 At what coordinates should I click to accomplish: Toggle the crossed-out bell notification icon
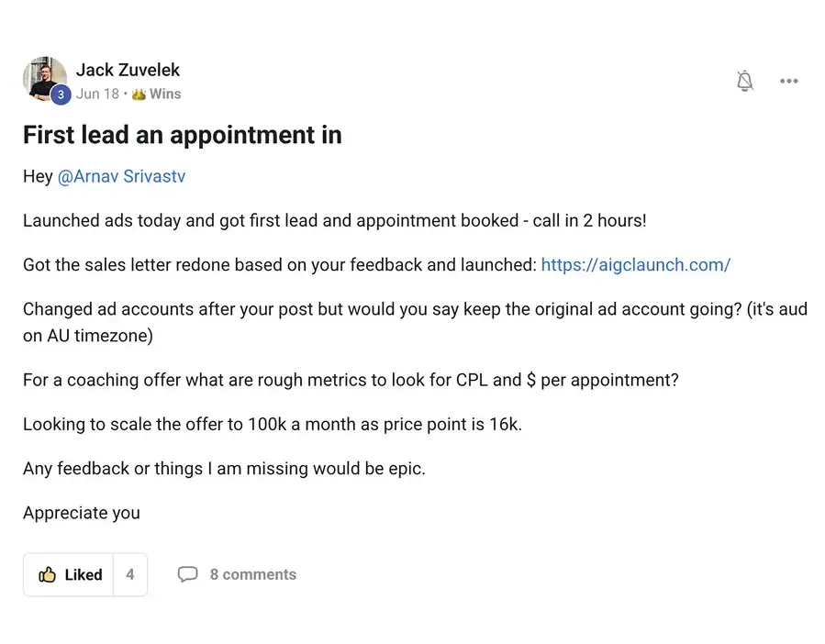(745, 82)
